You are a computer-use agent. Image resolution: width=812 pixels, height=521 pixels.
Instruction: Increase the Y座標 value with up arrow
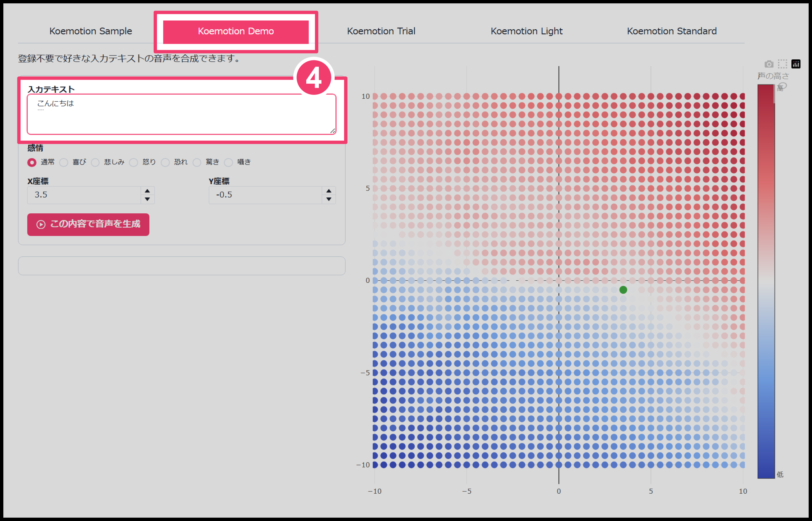point(329,191)
